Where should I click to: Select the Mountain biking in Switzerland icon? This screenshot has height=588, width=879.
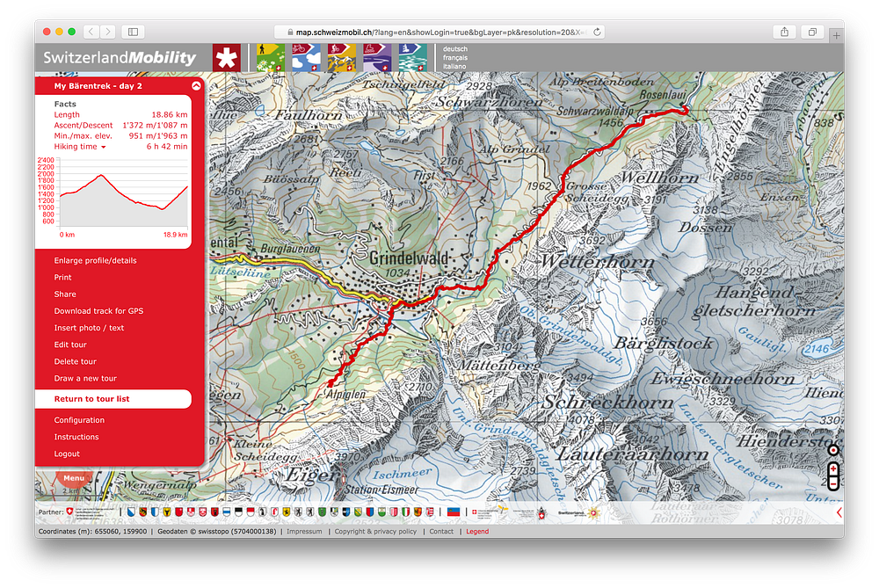(341, 58)
